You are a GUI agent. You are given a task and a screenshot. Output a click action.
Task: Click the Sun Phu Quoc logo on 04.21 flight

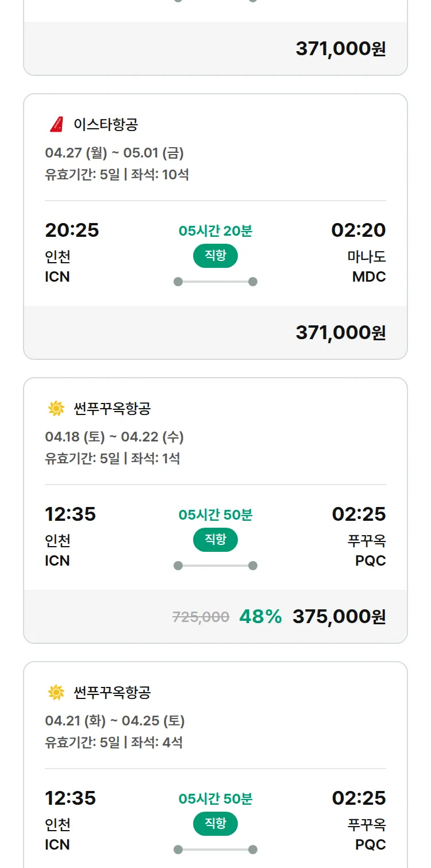click(x=56, y=693)
